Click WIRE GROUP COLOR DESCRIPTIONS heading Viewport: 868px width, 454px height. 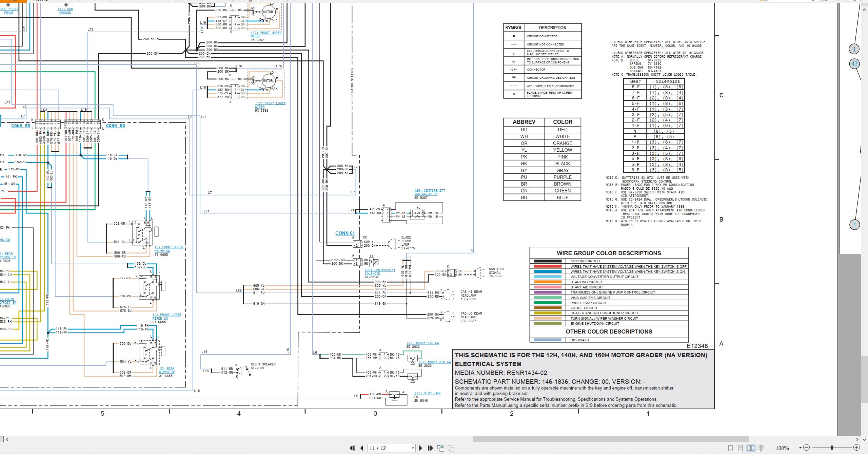click(609, 253)
